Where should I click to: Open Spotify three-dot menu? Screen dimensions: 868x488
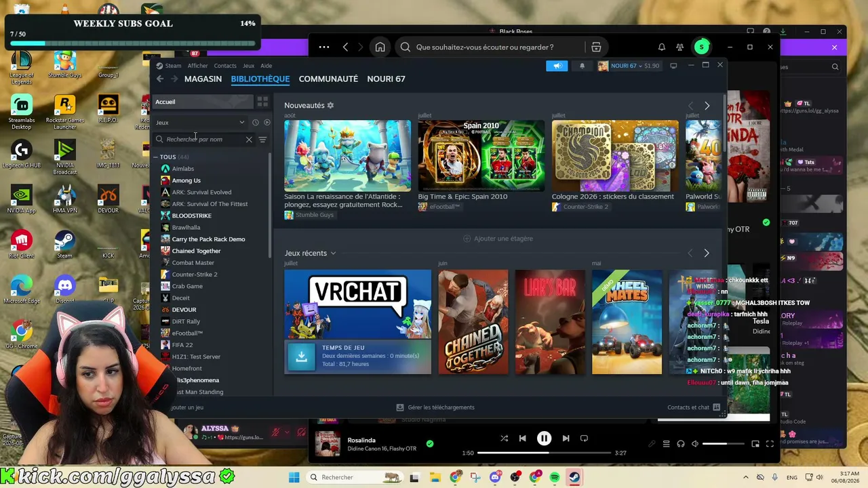point(324,47)
